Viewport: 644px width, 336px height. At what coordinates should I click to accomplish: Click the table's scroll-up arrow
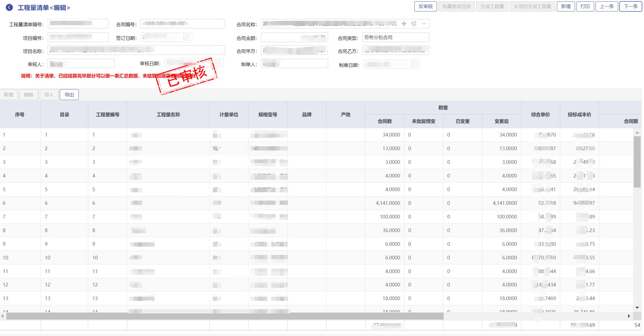[x=637, y=133]
